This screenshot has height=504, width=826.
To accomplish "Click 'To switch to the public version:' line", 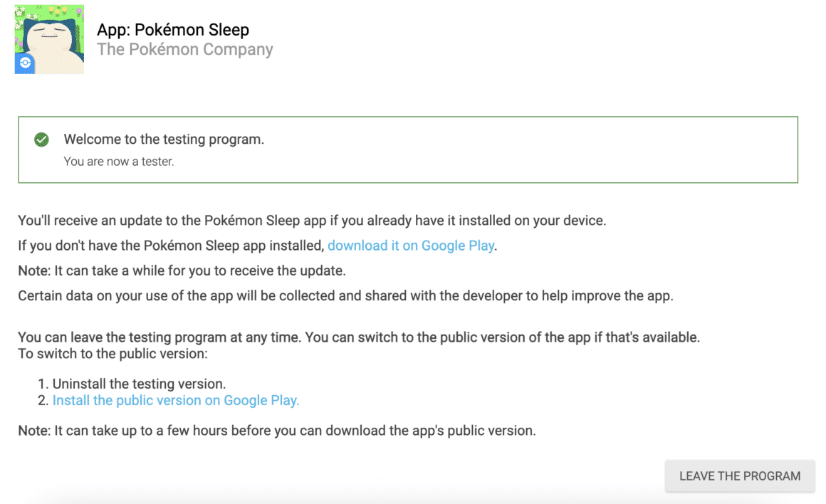I will point(113,353).
